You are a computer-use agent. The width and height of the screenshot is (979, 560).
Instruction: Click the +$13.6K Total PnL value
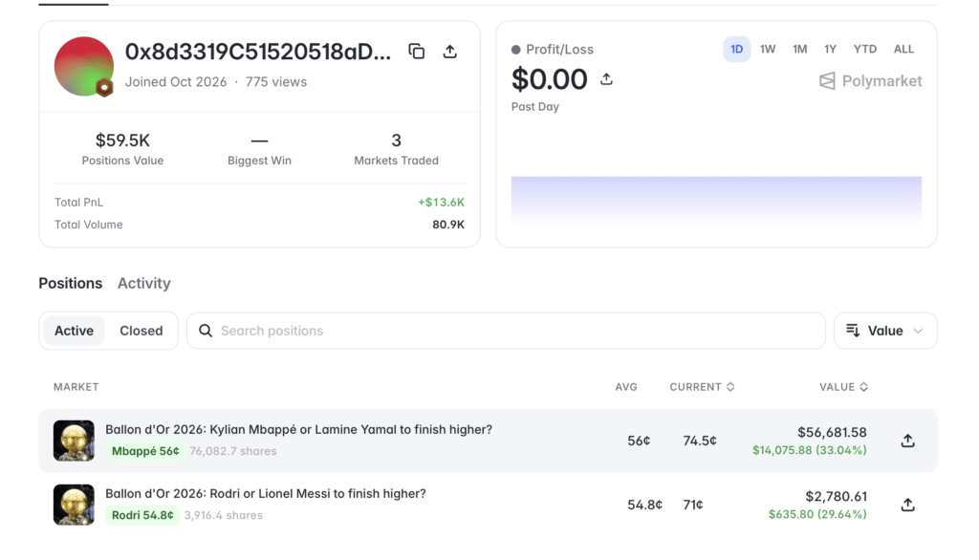point(441,203)
